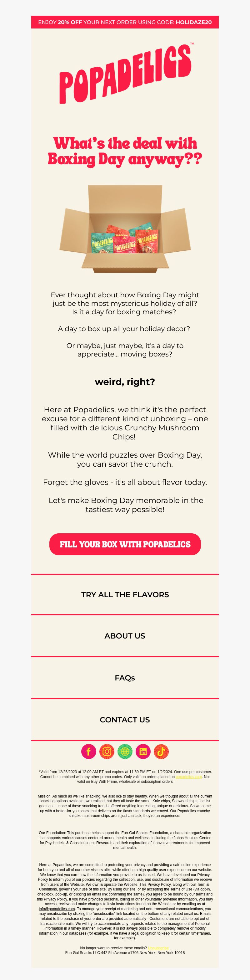This screenshot has width=250, height=980.
Task: Open the LinkedIn social icon
Action: click(143, 752)
